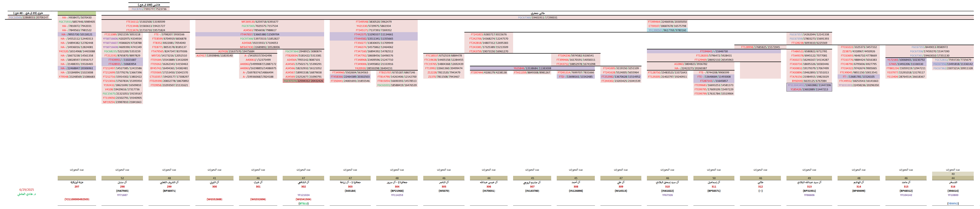Click the YFS8716606/4202975/4334934 entry
This screenshot has height=209, width=980.
pyautogui.click(x=122, y=38)
